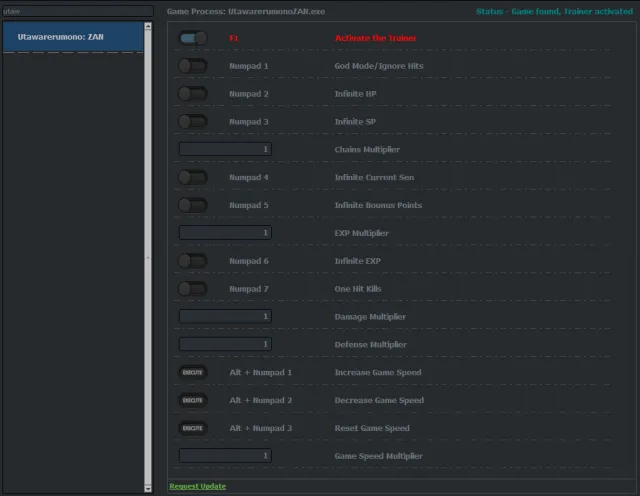Click Execute button for Reset Game Speed

pos(193,428)
